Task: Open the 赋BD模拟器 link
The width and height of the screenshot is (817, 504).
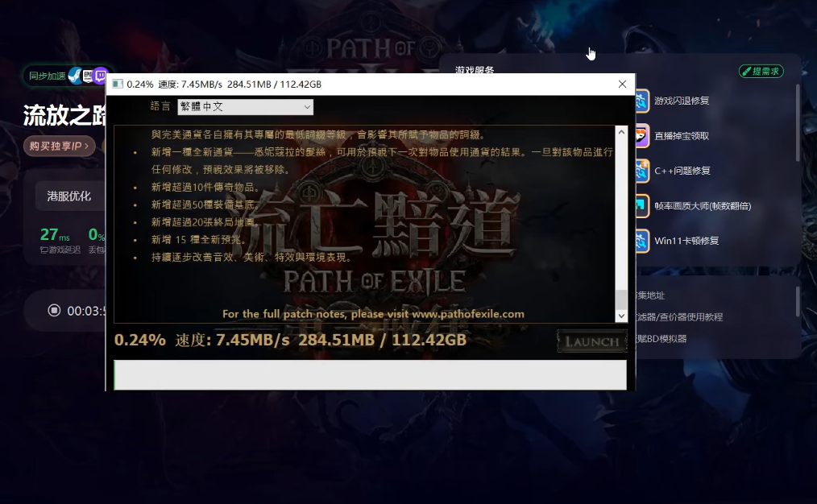Action: click(x=661, y=339)
